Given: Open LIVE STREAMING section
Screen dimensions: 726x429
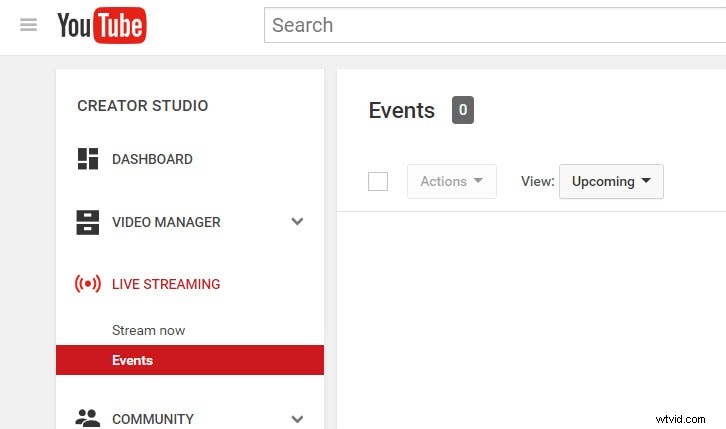Looking at the screenshot, I should click(166, 284).
